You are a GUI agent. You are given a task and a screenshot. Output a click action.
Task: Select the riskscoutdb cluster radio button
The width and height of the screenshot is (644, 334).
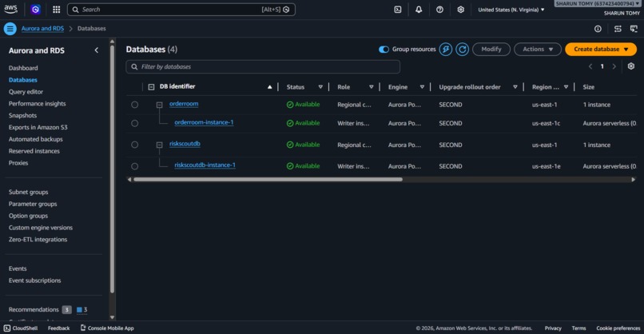point(135,145)
